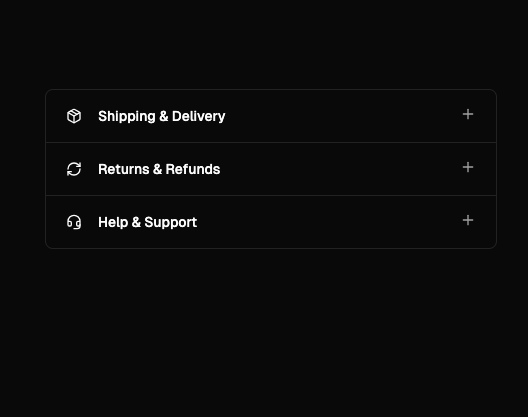Tap the sync icon beside Returns

pyautogui.click(x=74, y=169)
